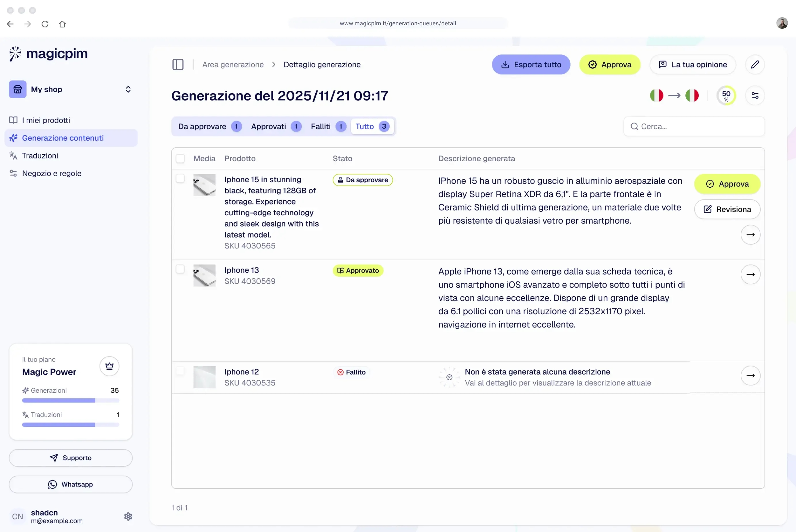Select the Iphone 13 row checkbox
Screen dimensions: 796x532
[180, 269]
